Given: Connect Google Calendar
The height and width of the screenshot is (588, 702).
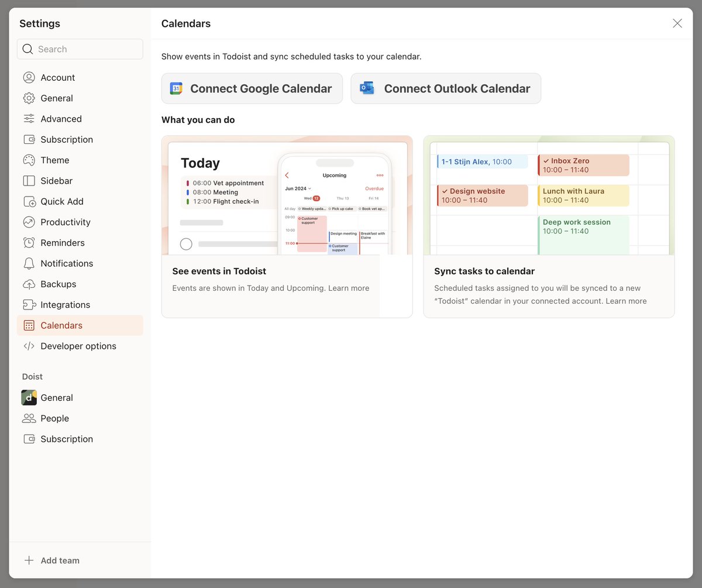Looking at the screenshot, I should pyautogui.click(x=252, y=88).
